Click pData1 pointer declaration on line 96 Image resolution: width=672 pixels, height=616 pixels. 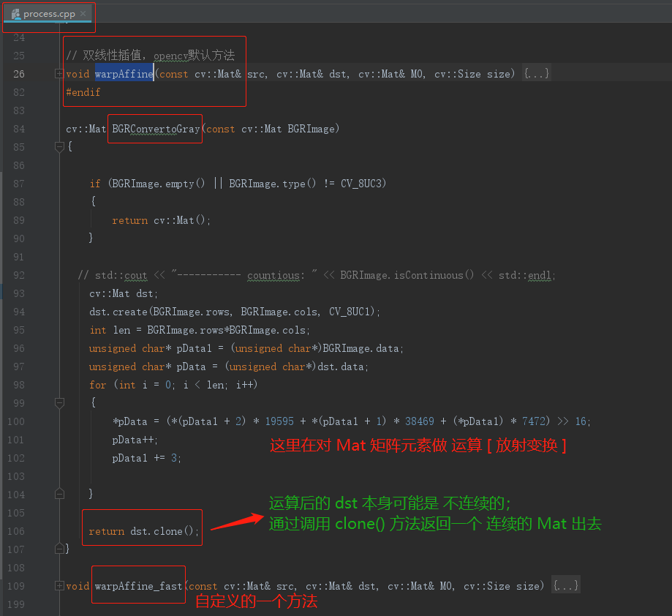tap(246, 348)
